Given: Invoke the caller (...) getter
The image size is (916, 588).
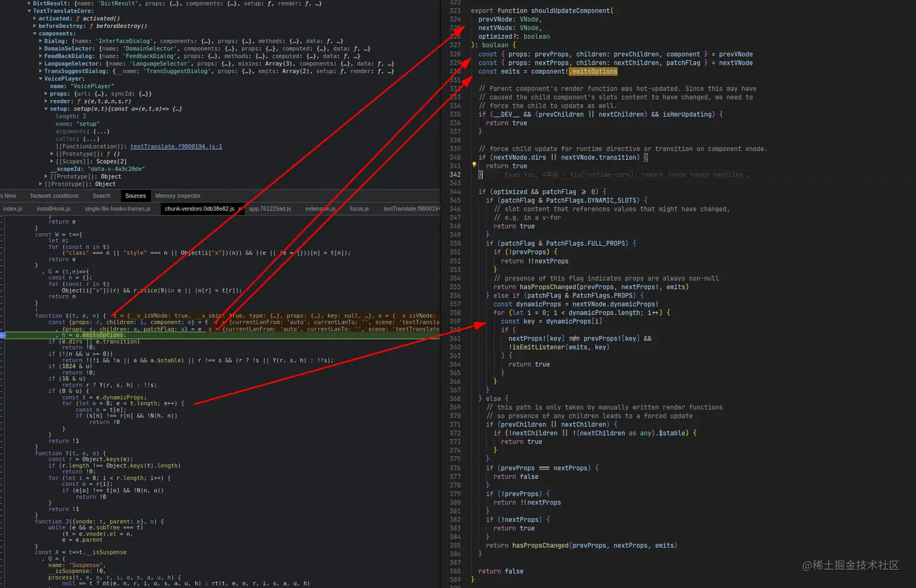Looking at the screenshot, I should tap(90, 139).
